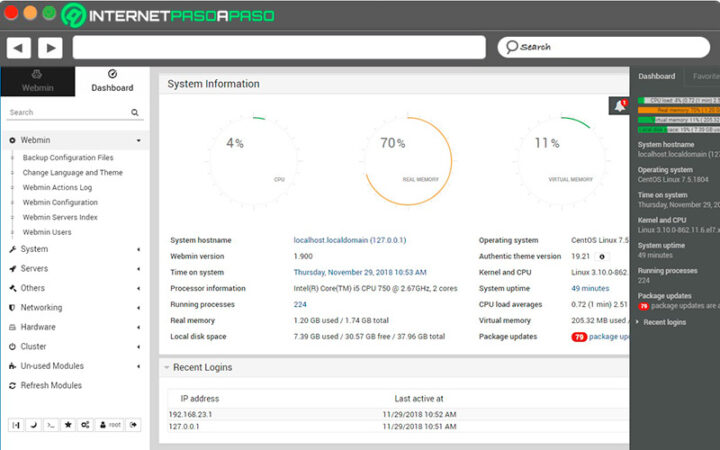
Task: Click the System Information panel header
Action: click(394, 84)
